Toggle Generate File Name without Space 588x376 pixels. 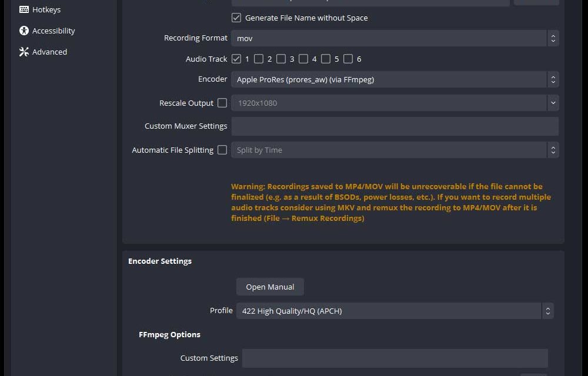236,18
